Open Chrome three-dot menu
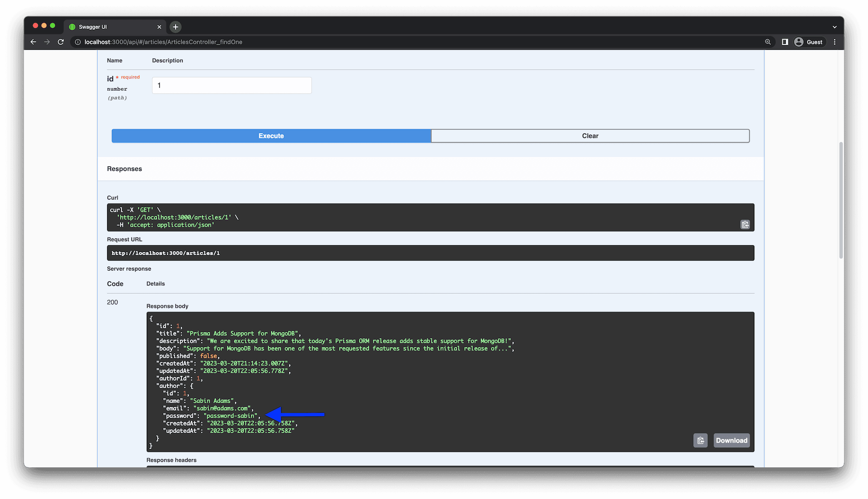Viewport: 868px width, 499px height. (835, 42)
